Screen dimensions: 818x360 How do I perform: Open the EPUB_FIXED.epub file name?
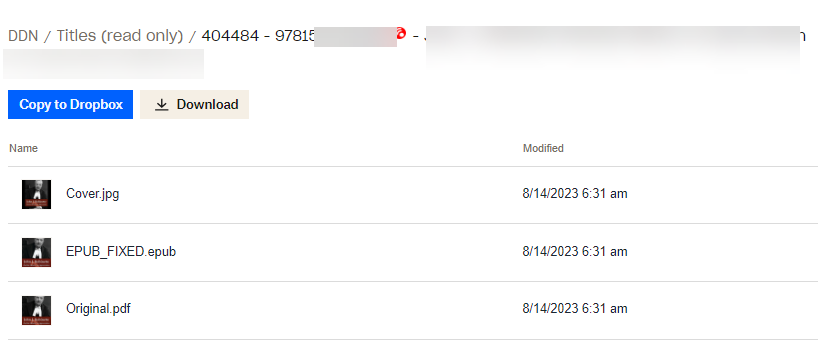coord(121,251)
